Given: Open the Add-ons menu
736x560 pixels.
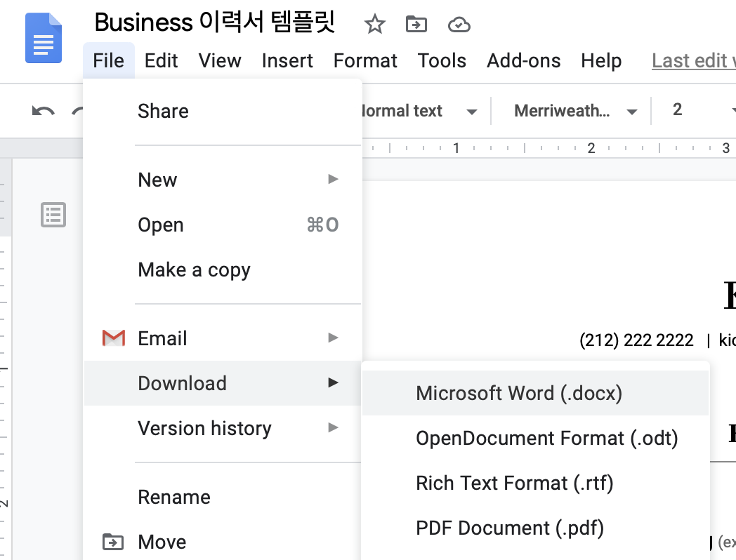Looking at the screenshot, I should pyautogui.click(x=523, y=60).
